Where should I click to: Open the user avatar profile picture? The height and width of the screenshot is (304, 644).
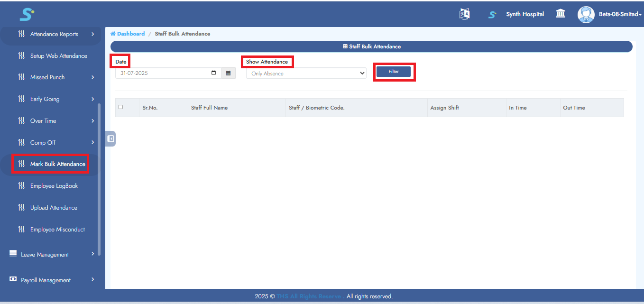click(x=586, y=14)
